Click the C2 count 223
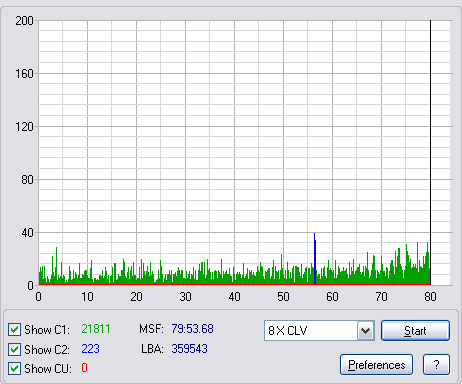This screenshot has height=384, width=462. coord(90,349)
